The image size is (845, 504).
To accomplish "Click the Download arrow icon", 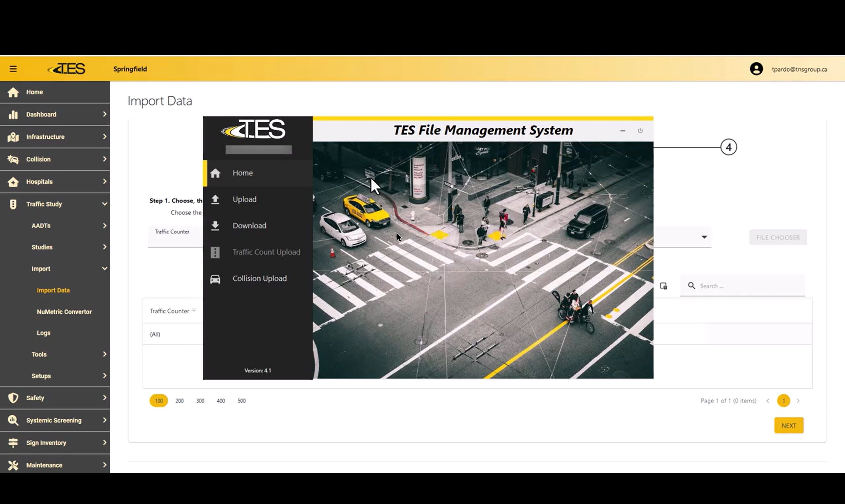I will [x=215, y=226].
